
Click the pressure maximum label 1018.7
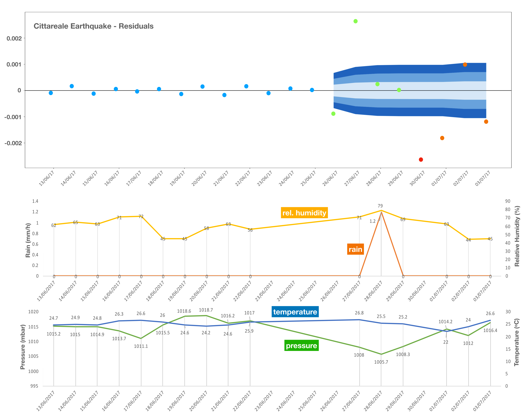pyautogui.click(x=206, y=310)
